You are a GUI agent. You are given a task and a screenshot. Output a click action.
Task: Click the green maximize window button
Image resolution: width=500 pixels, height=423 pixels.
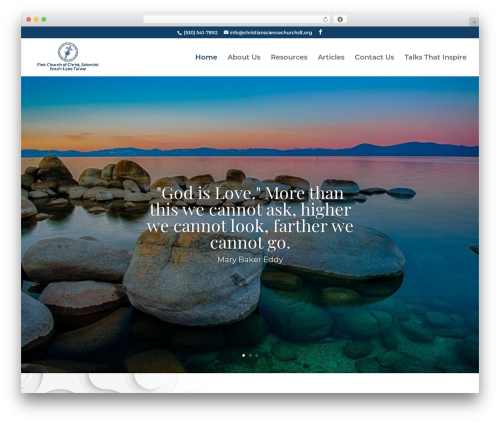click(x=44, y=19)
